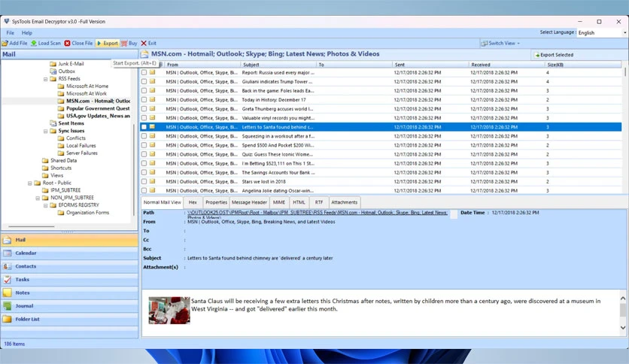The image size is (629, 364).
Task: Open the File menu
Action: pyautogui.click(x=10, y=33)
